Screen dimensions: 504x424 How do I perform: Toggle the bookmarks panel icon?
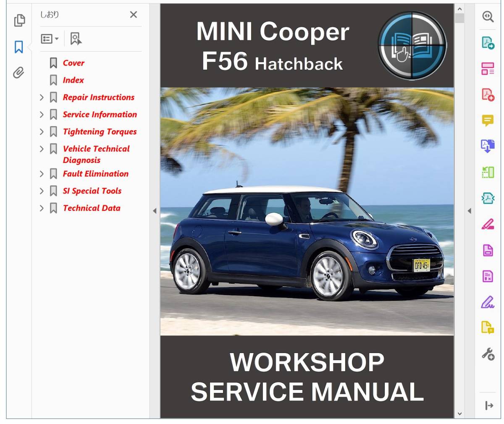(x=19, y=47)
